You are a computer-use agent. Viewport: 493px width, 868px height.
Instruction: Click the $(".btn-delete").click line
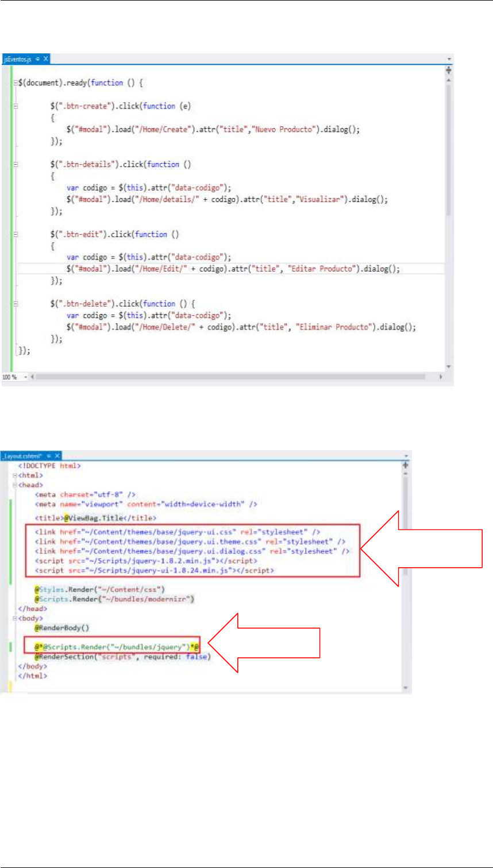point(124,304)
